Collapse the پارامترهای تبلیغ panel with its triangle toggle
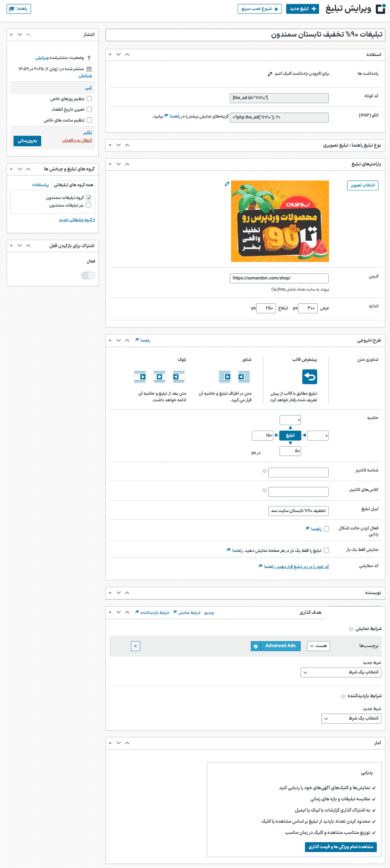390x868 pixels. click(110, 164)
